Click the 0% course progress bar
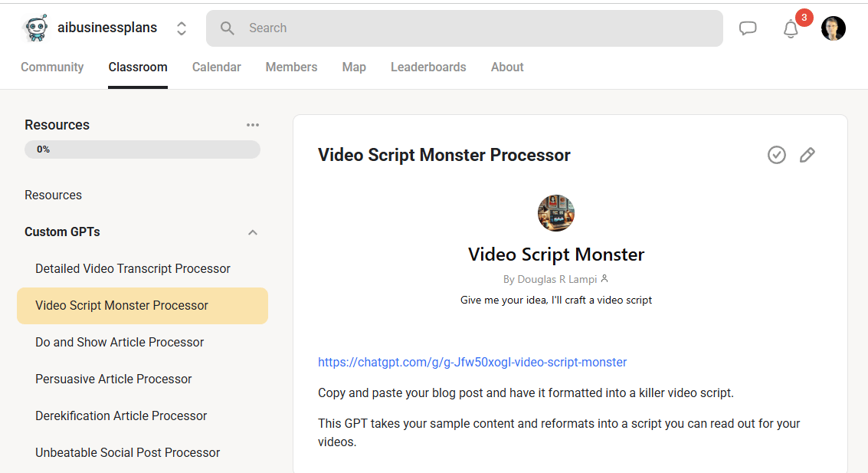This screenshot has width=868, height=473. coord(142,149)
